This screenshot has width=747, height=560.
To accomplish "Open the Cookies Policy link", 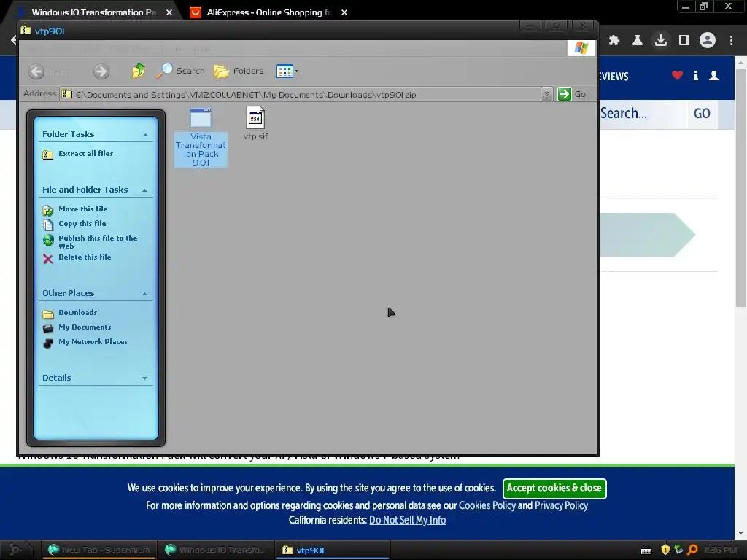I will (x=487, y=505).
